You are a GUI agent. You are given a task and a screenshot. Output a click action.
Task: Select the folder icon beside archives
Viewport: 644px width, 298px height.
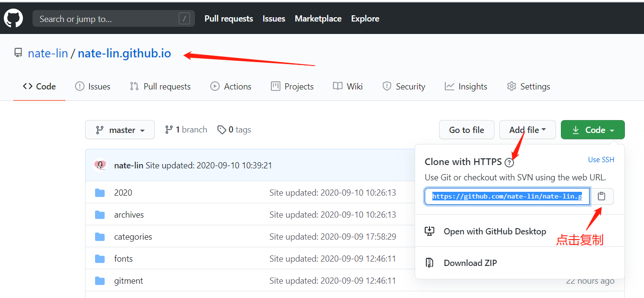point(100,215)
